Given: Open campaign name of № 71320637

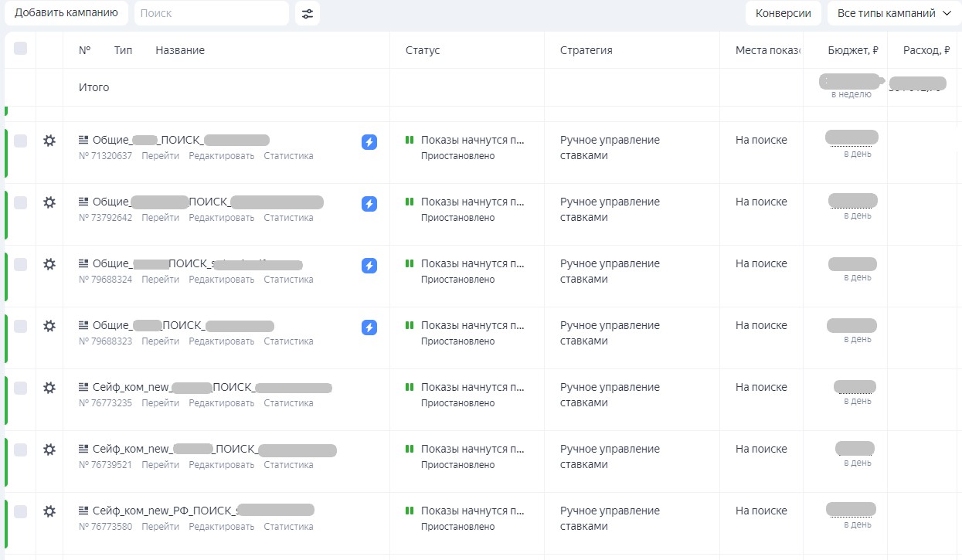Looking at the screenshot, I should pos(181,140).
